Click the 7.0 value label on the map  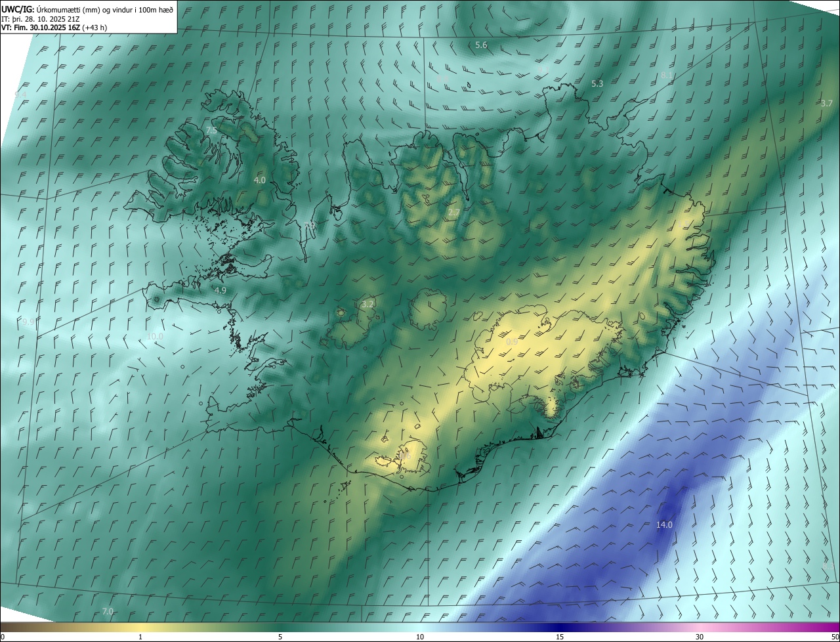pos(108,611)
